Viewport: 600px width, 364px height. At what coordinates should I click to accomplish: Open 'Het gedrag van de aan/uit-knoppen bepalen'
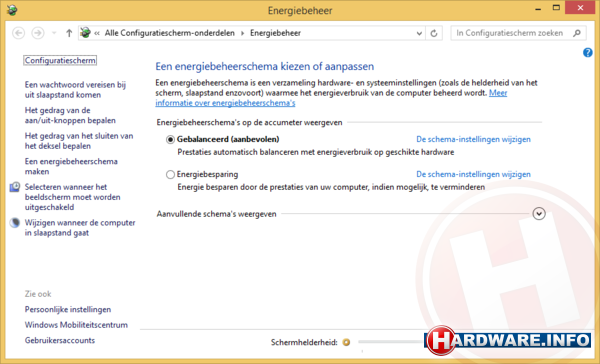(x=70, y=115)
